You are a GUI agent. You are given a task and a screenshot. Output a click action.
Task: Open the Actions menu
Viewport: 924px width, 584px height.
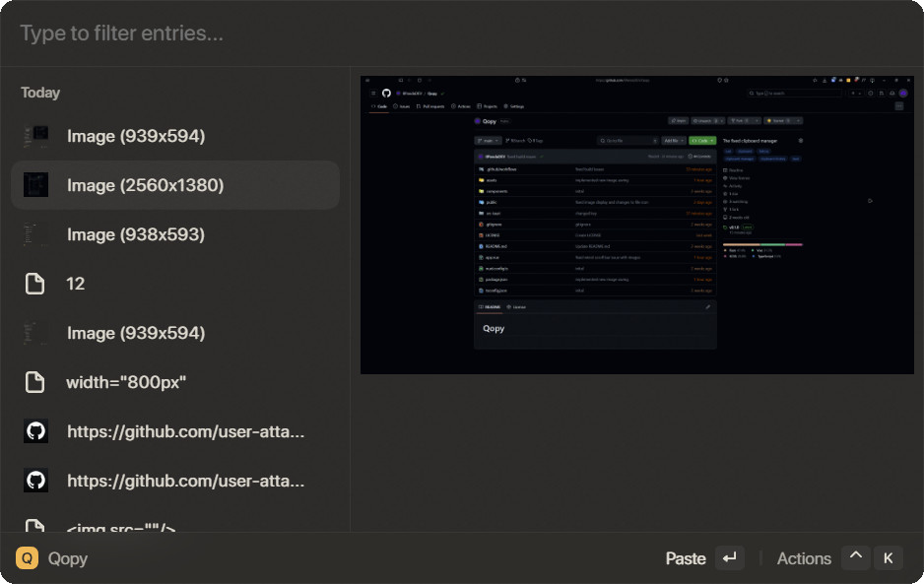click(x=804, y=558)
